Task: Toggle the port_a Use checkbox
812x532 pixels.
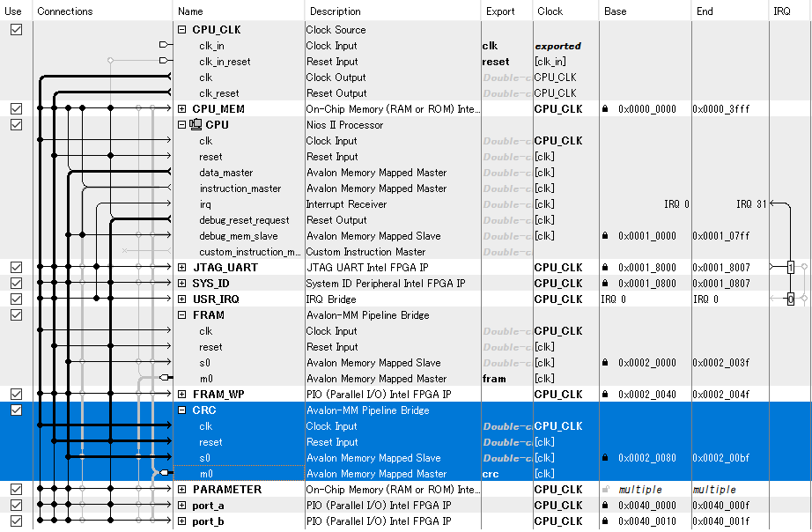Action: [x=16, y=505]
